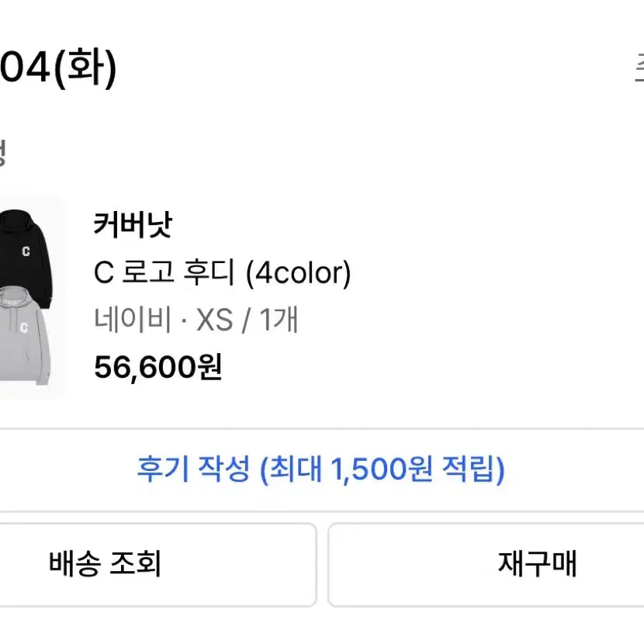Screen dimensions: 644x644
Task: Click the XS size text
Action: (214, 320)
